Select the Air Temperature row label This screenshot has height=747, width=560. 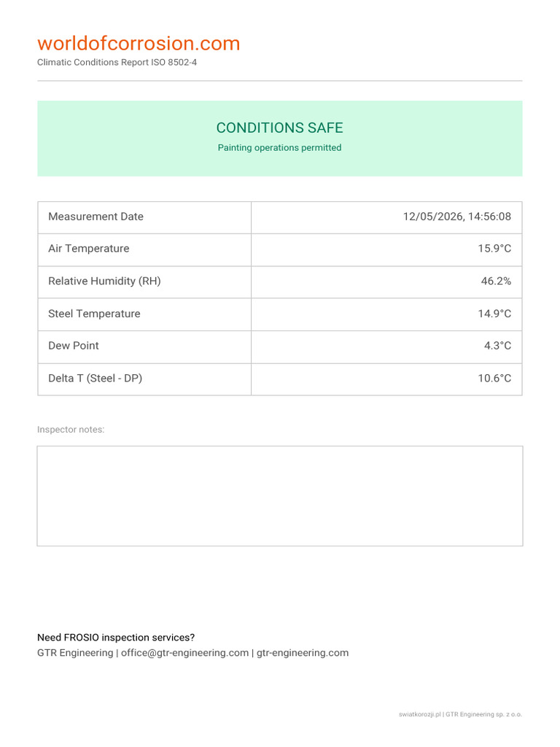click(88, 249)
